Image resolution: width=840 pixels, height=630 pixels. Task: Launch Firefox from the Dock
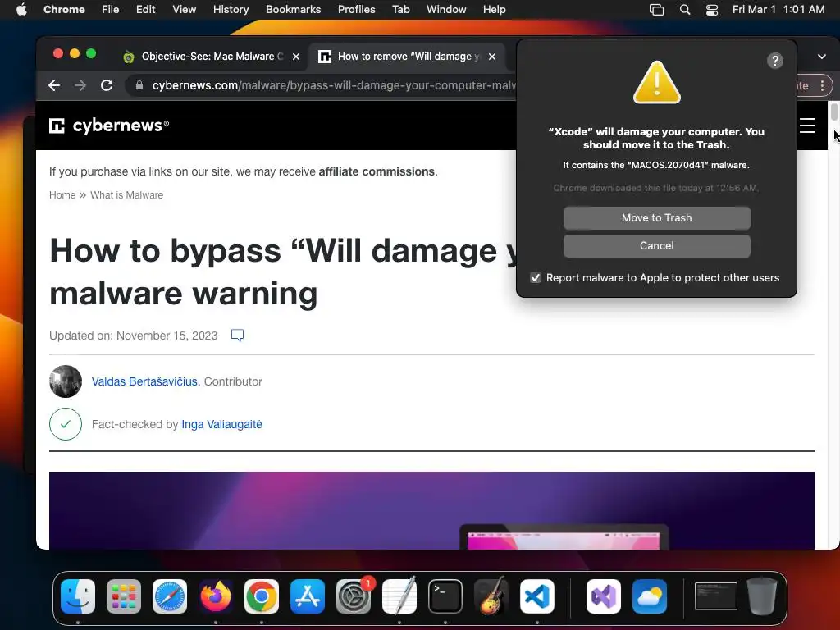[216, 596]
